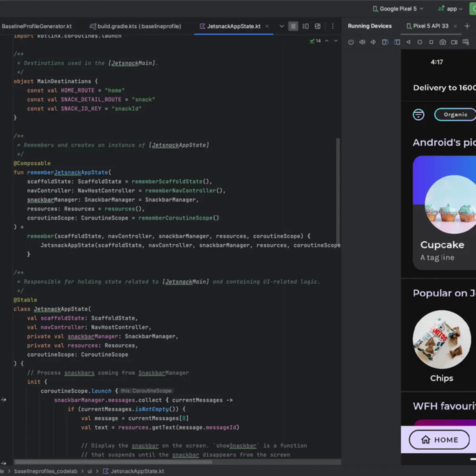Close the JetsnackAppState.kt editor tab
Image resolution: width=476 pixels, height=476 pixels.
click(x=267, y=26)
